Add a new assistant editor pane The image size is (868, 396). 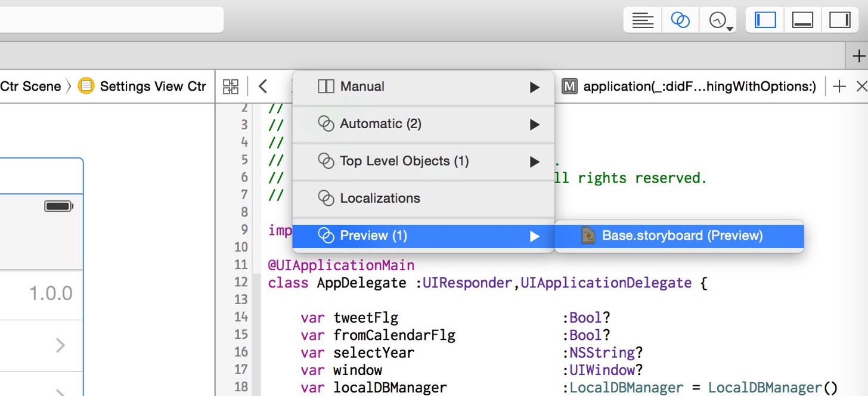point(839,86)
